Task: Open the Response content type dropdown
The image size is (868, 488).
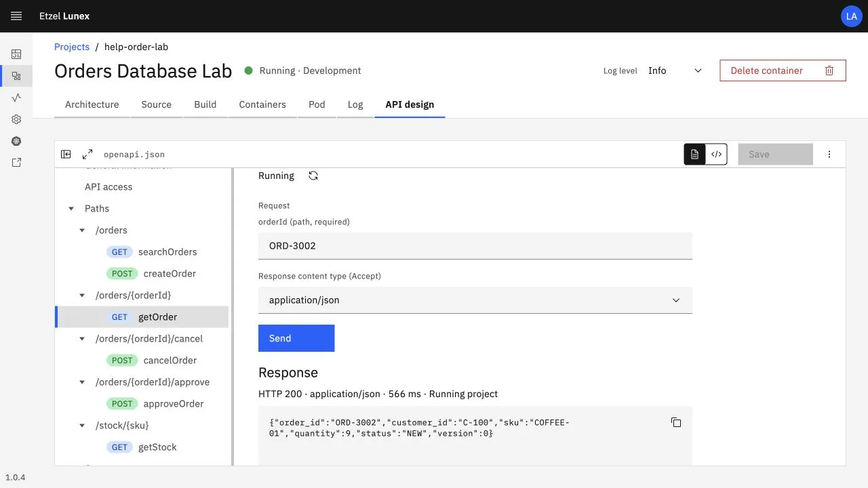Action: point(475,300)
